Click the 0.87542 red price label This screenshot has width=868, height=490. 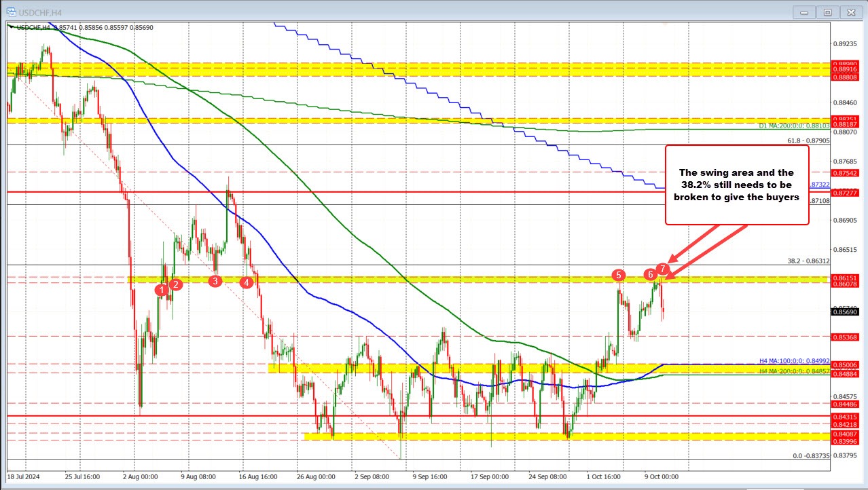(846, 173)
